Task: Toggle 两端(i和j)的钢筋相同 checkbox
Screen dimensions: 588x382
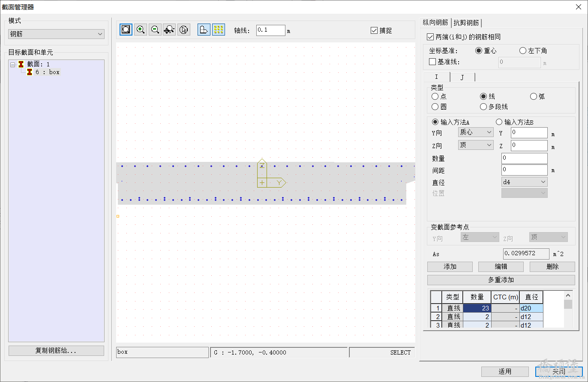Action: tap(431, 37)
